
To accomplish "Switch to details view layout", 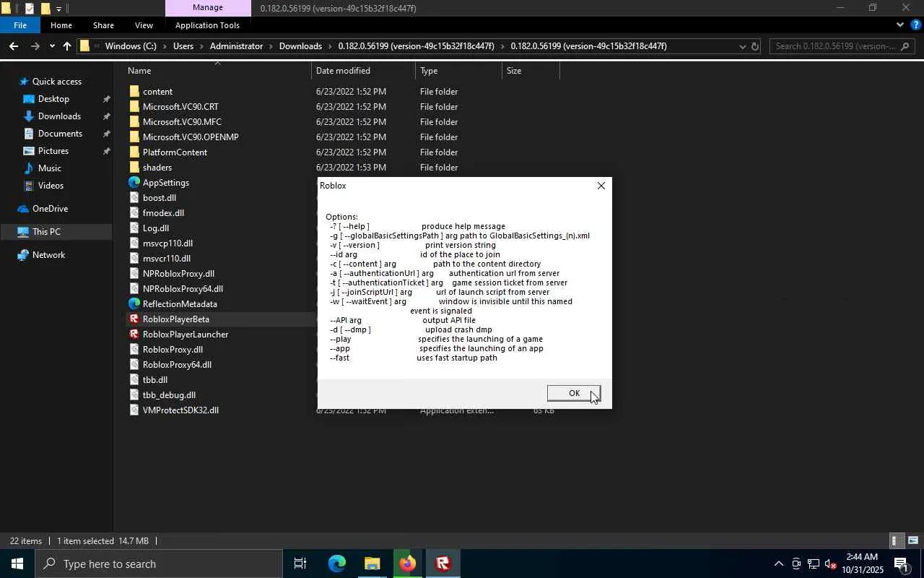I will point(895,541).
